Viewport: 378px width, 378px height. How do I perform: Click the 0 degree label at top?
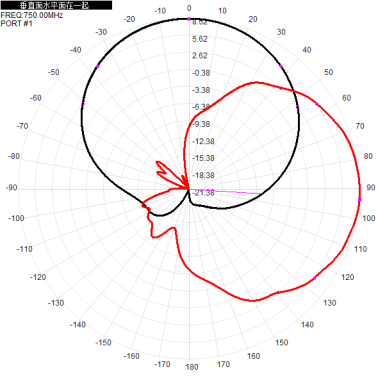click(x=189, y=8)
